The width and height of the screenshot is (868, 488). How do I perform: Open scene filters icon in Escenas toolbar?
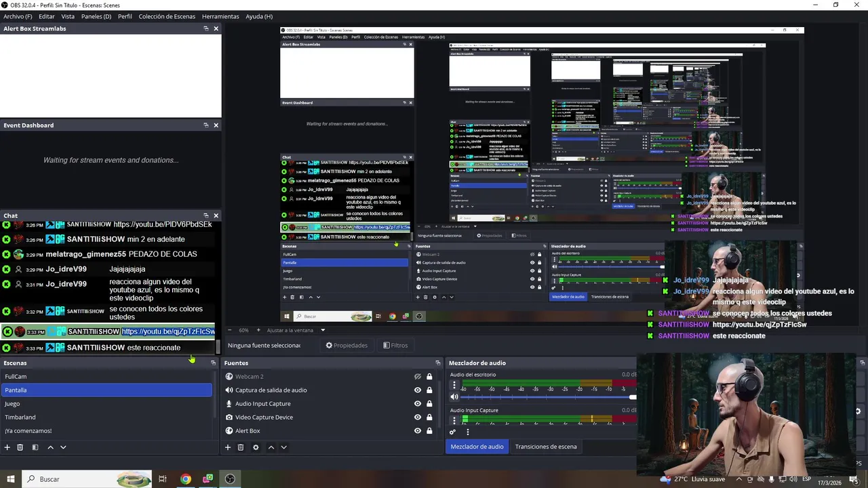pos(35,447)
